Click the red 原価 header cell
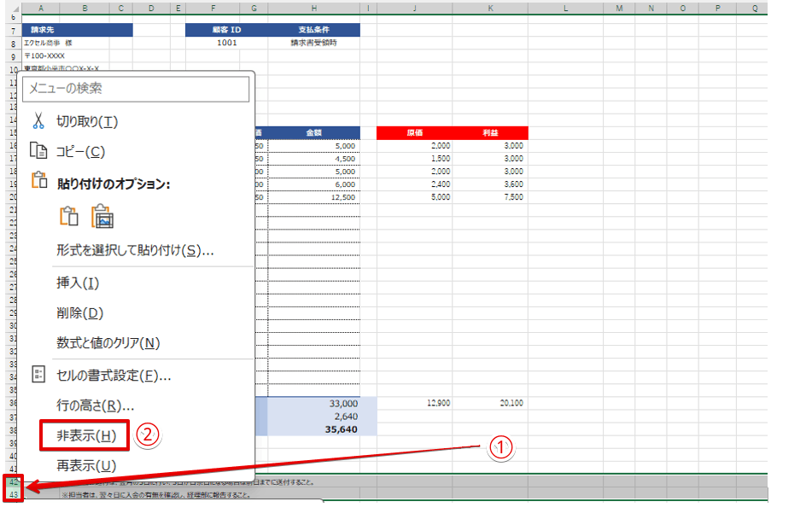Viewport: 812px width, 525px height. [416, 133]
